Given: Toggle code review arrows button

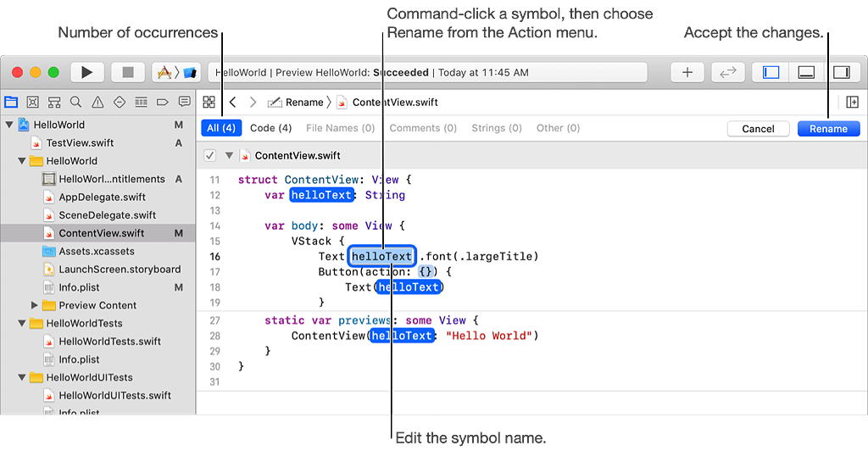Looking at the screenshot, I should point(727,73).
